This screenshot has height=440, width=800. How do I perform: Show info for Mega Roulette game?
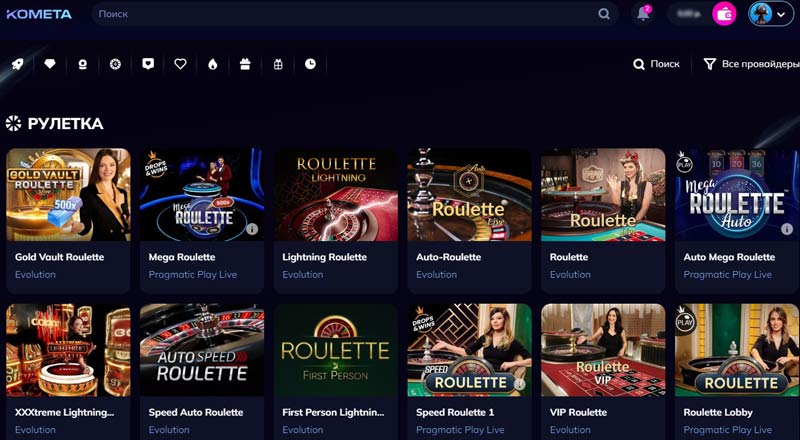(252, 229)
